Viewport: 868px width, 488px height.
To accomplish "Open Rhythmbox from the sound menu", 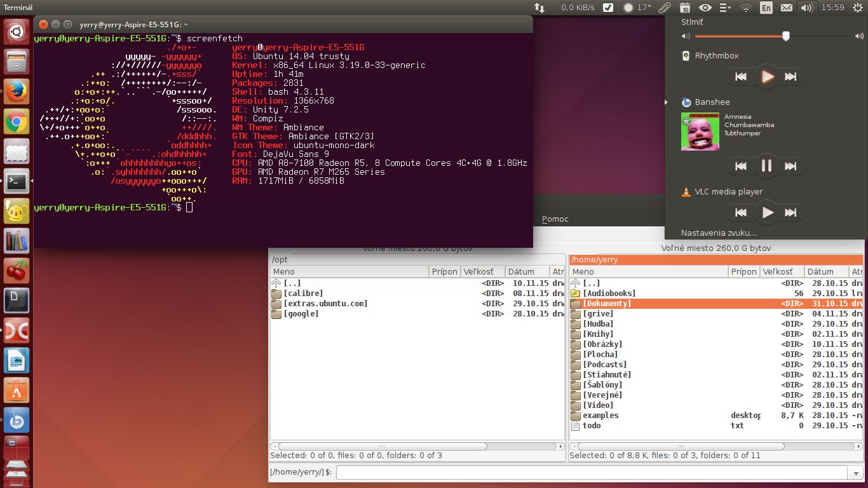I will (765, 56).
